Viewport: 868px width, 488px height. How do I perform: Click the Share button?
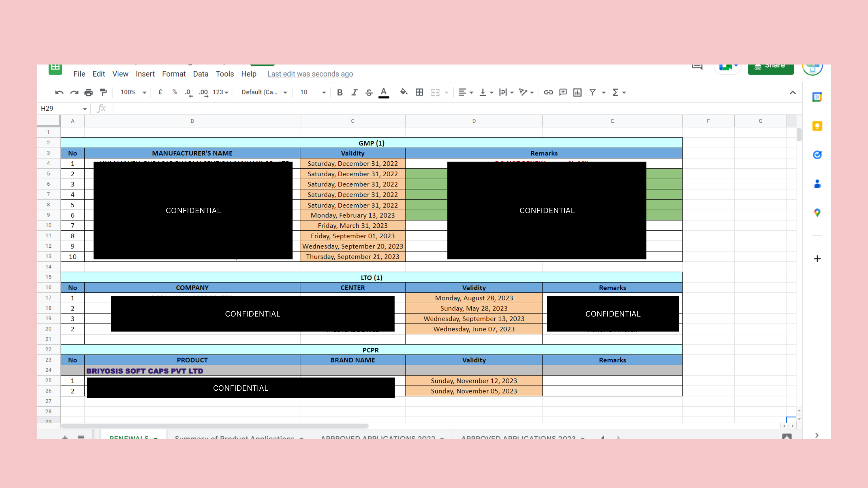pyautogui.click(x=771, y=67)
